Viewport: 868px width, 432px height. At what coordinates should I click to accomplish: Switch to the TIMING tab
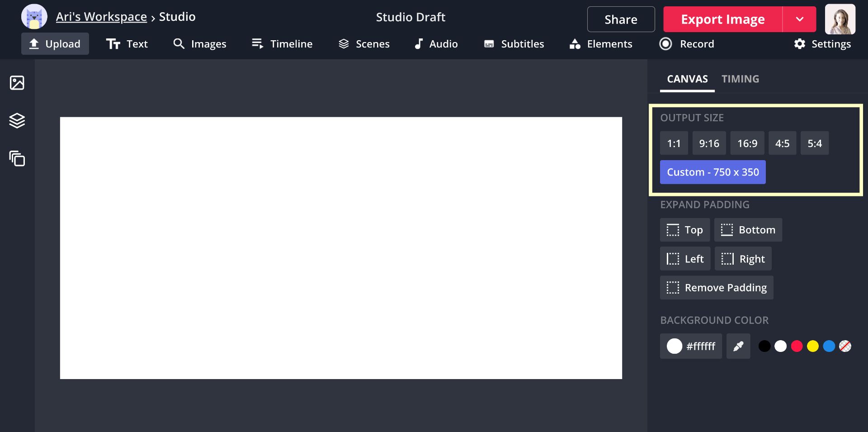[740, 79]
